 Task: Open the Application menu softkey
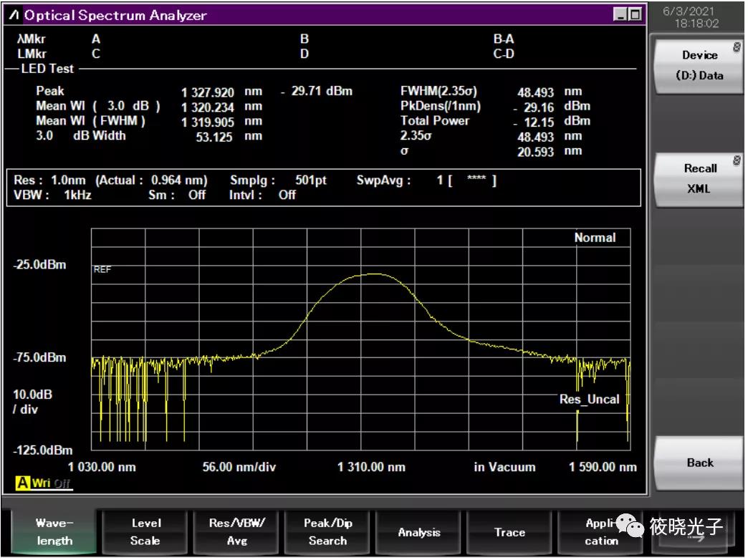point(601,532)
